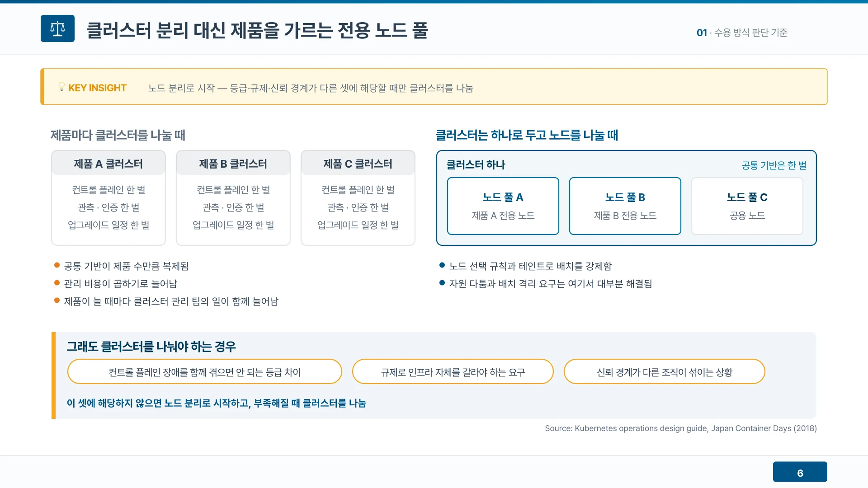Click the balance scale icon in header

pyautogui.click(x=57, y=28)
